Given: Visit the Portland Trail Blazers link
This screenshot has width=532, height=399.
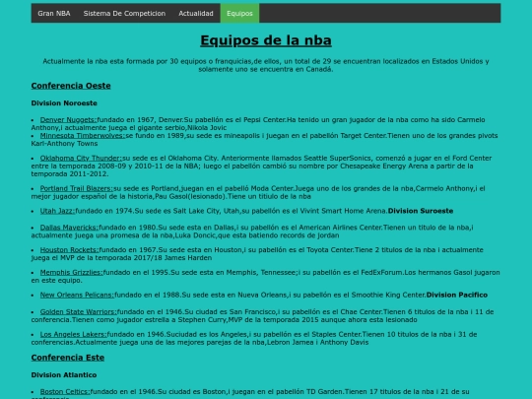Looking at the screenshot, I should [76, 188].
